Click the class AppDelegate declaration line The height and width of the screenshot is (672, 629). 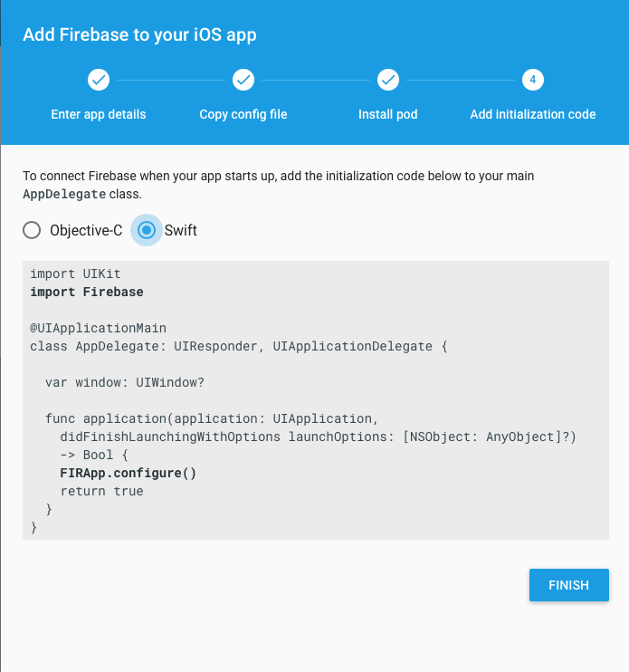(x=239, y=346)
